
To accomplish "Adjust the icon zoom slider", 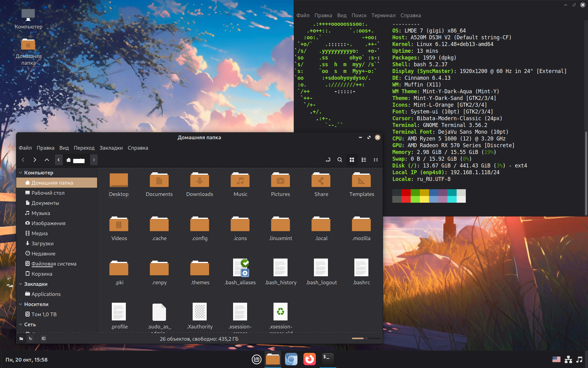I will coord(366,339).
